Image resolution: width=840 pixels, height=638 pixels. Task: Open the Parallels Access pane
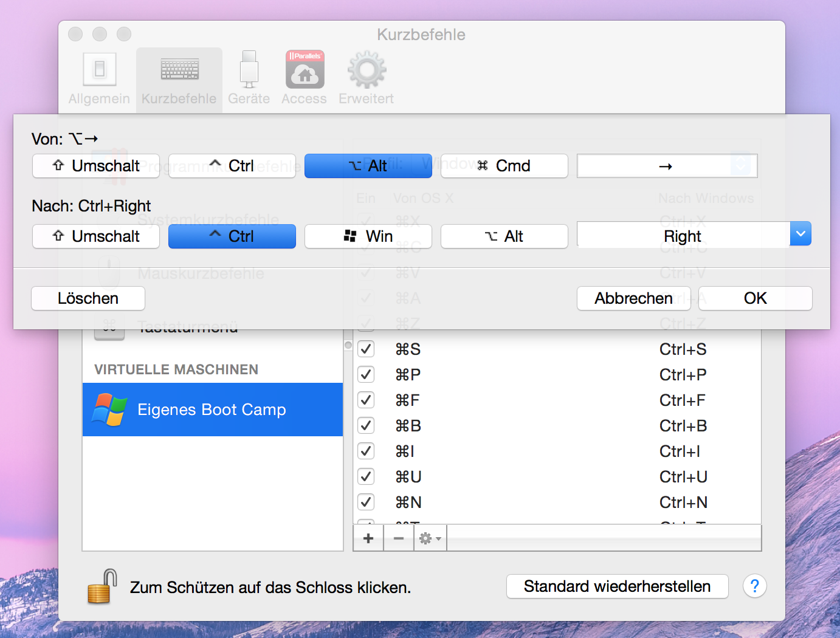tap(305, 79)
